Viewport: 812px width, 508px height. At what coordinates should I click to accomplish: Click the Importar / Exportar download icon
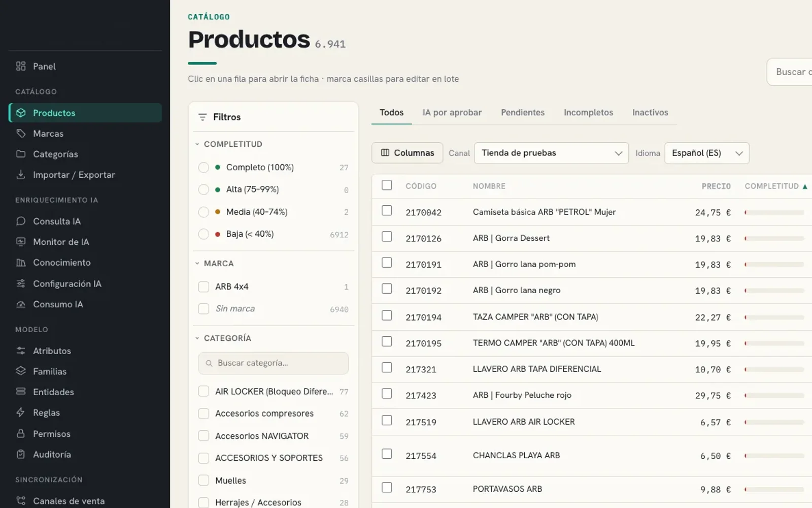point(21,175)
